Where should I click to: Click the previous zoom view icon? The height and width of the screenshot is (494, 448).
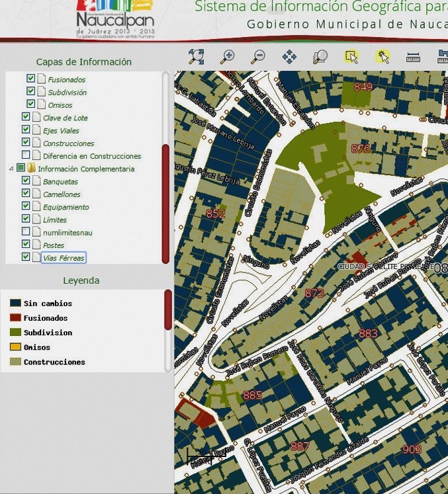click(x=320, y=57)
